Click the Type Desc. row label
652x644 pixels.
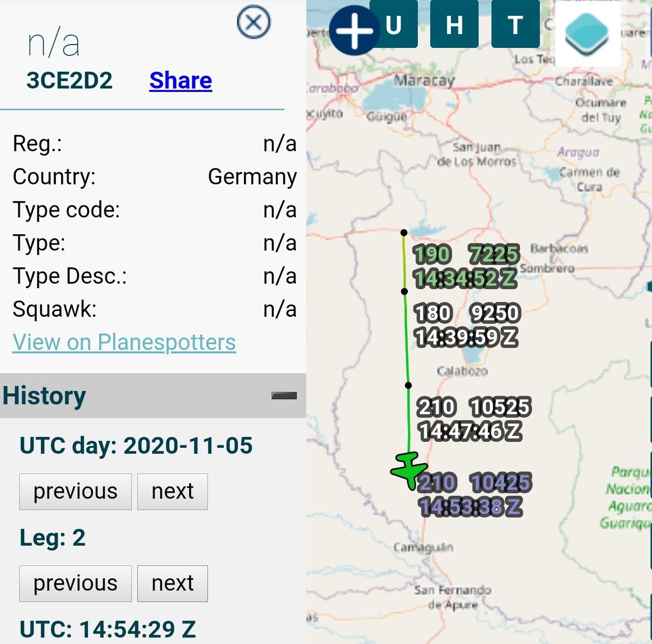(x=70, y=276)
